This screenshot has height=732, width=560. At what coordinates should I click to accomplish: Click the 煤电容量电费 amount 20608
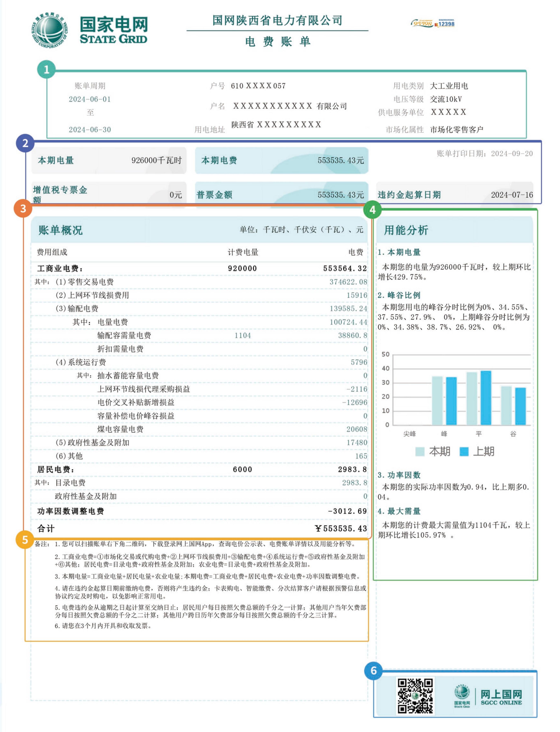click(357, 429)
